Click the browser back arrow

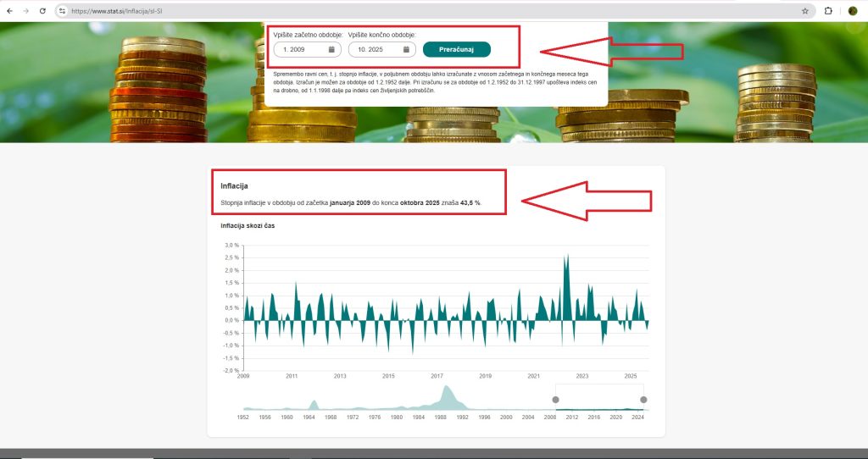[x=9, y=11]
